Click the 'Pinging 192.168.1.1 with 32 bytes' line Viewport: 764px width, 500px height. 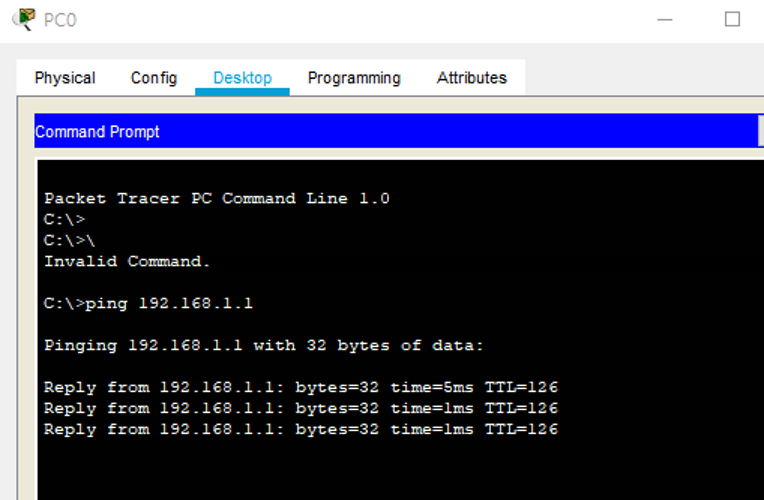coord(263,346)
